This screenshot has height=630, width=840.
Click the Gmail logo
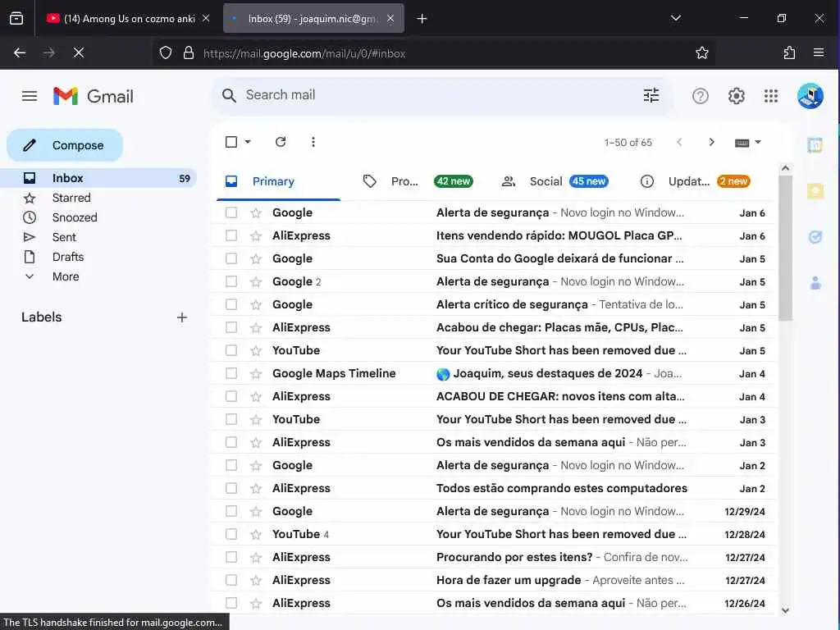click(94, 97)
